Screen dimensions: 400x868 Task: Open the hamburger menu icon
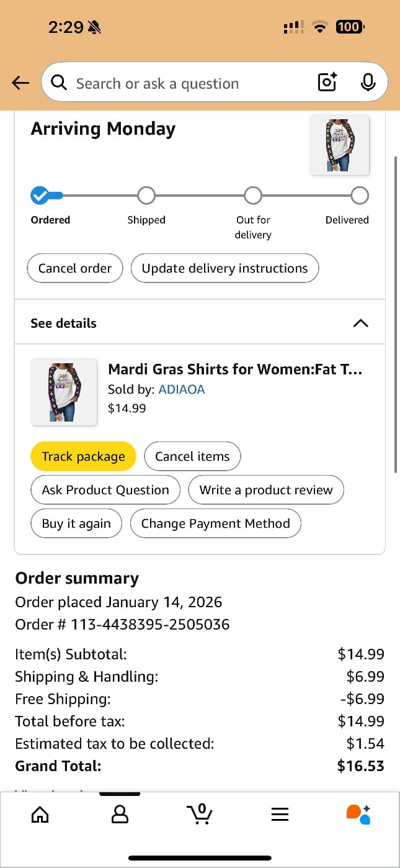280,814
